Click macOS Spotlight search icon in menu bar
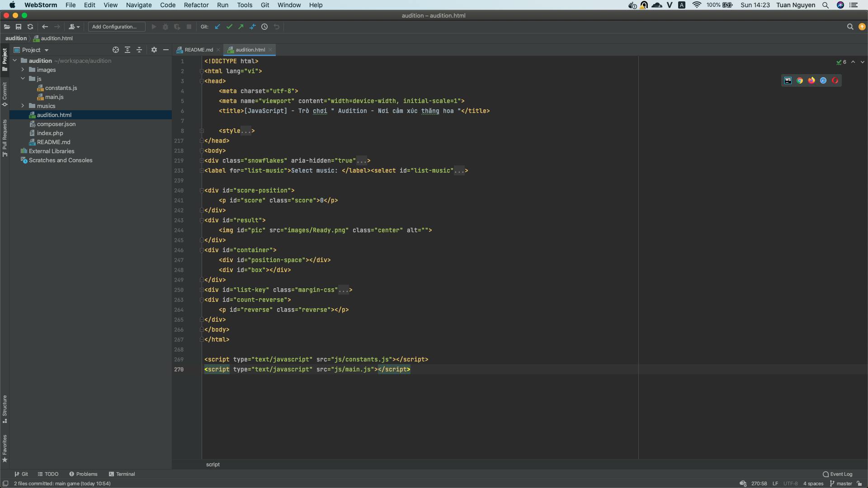 pyautogui.click(x=826, y=5)
